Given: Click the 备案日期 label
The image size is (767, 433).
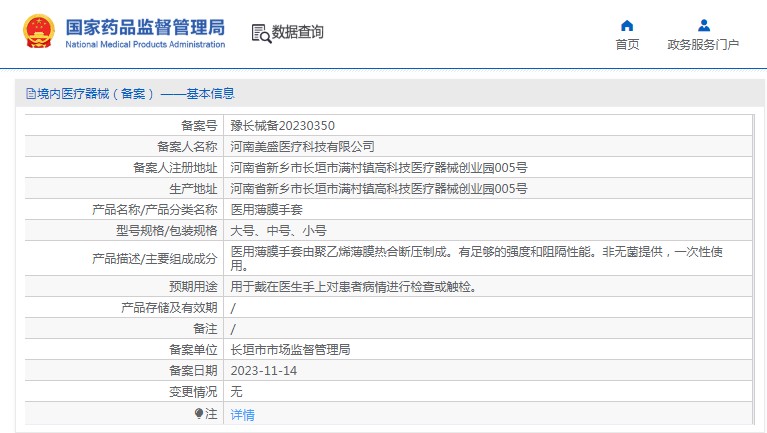Looking at the screenshot, I should point(193,371).
